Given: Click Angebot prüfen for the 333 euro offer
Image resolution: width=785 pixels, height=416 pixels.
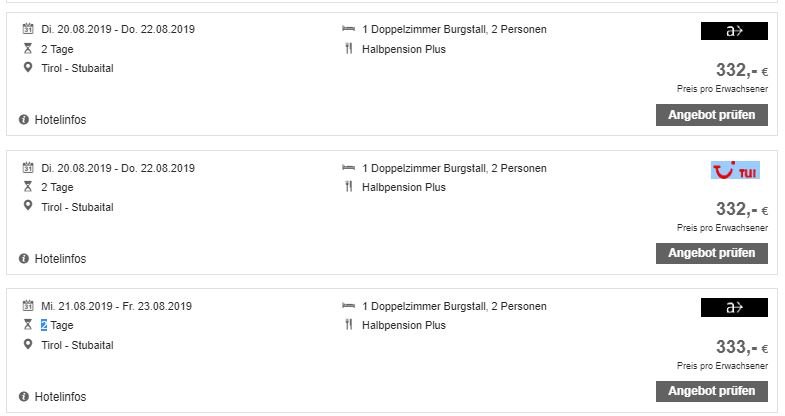Looking at the screenshot, I should coord(711,391).
